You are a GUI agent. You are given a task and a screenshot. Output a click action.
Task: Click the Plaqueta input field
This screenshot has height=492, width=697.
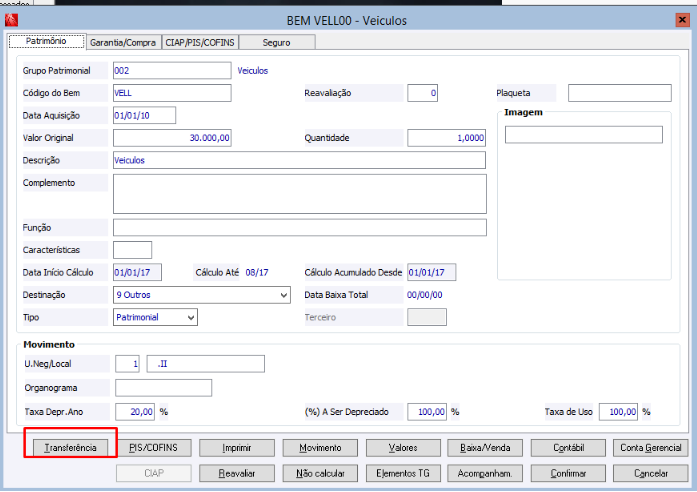pos(620,93)
